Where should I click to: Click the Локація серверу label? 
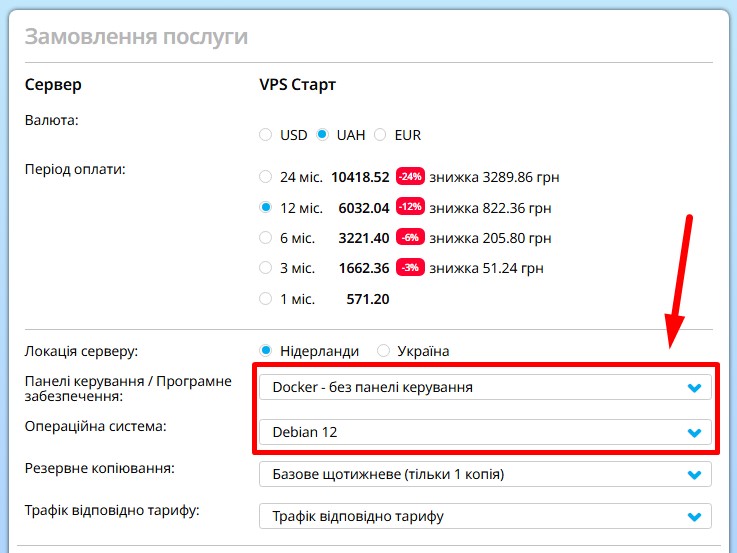pyautogui.click(x=81, y=351)
